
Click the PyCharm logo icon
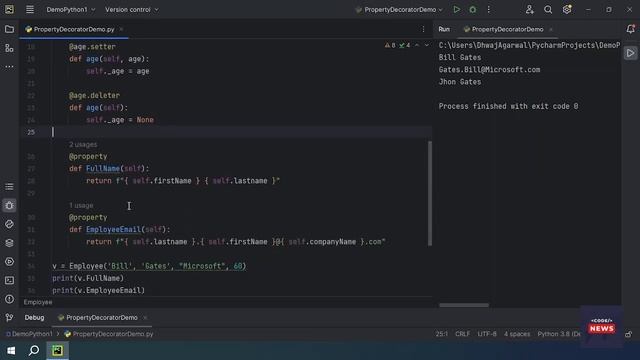(9, 9)
